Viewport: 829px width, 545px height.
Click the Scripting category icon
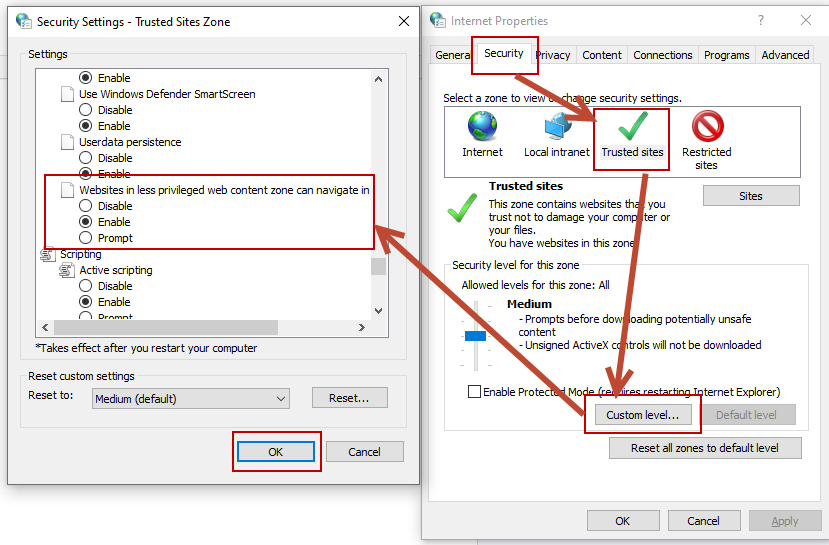click(46, 254)
